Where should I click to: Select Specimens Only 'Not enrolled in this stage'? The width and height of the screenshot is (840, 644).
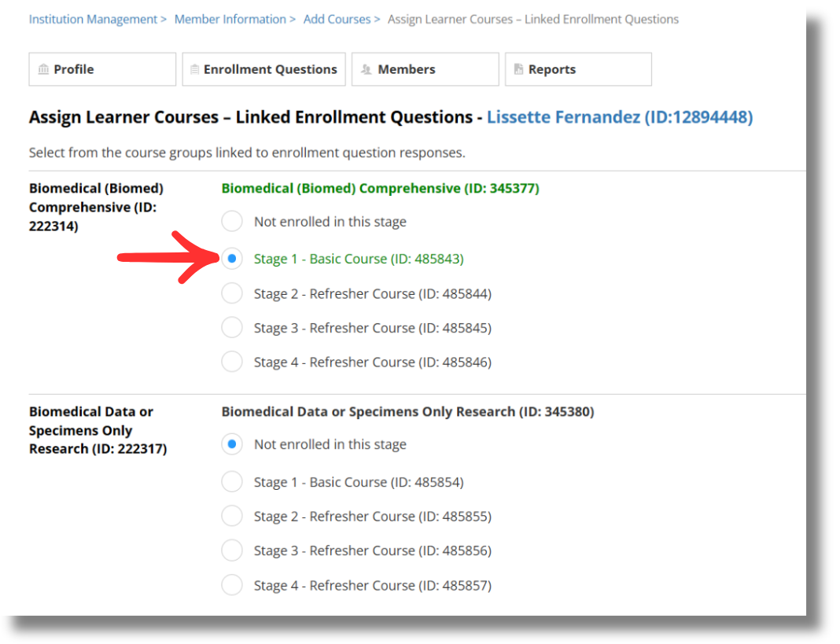click(232, 444)
